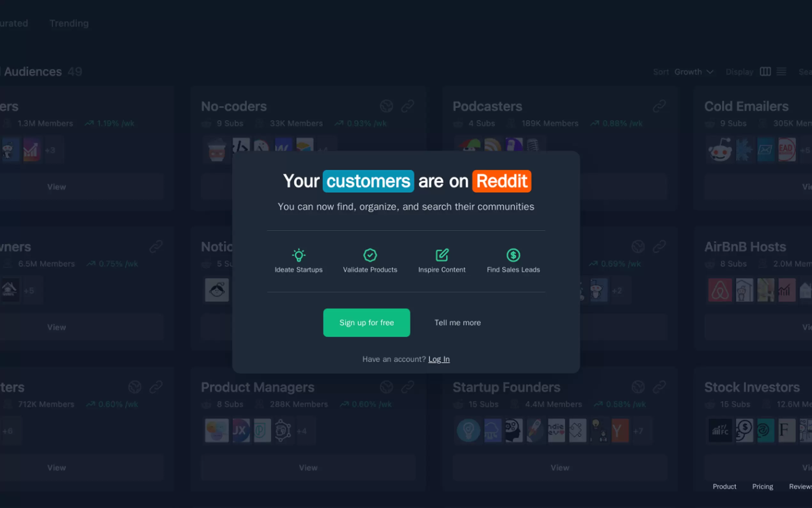Click the Startup Founders card link icon

point(659,387)
